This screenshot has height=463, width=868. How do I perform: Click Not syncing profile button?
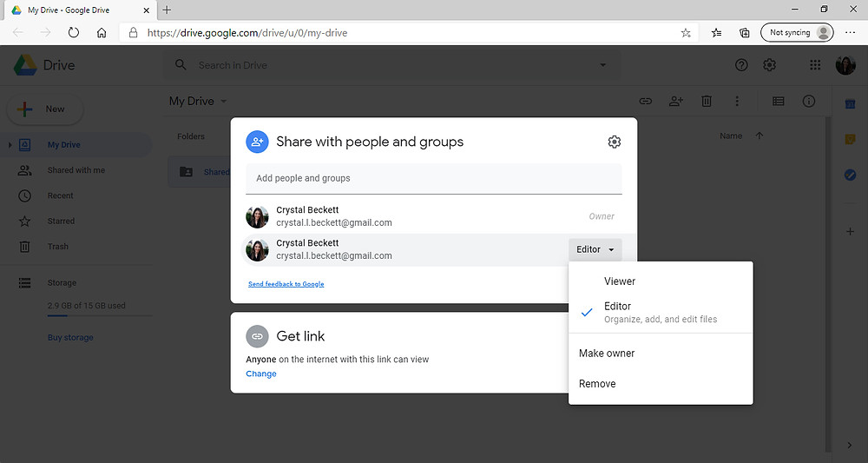[x=797, y=33]
